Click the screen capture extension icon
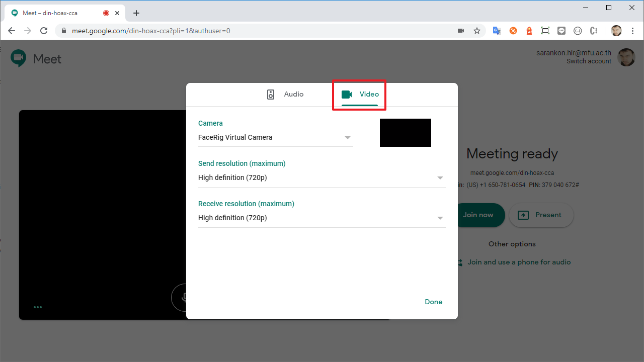This screenshot has height=362, width=644. point(545,31)
